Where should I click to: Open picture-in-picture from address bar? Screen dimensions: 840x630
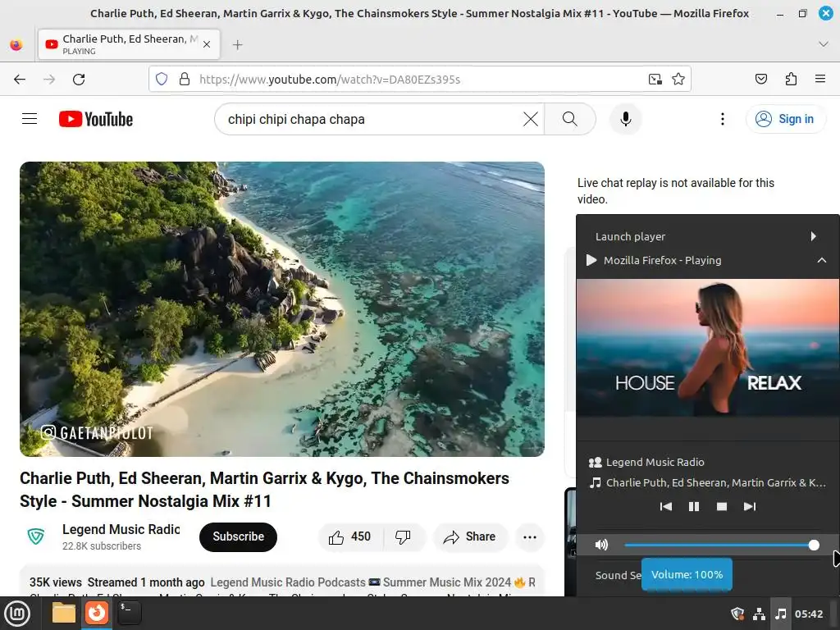pyautogui.click(x=655, y=80)
